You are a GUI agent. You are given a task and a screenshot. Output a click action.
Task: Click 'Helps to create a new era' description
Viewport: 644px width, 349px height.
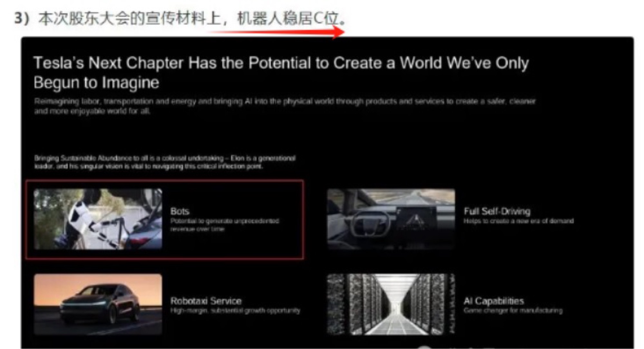[x=518, y=221]
